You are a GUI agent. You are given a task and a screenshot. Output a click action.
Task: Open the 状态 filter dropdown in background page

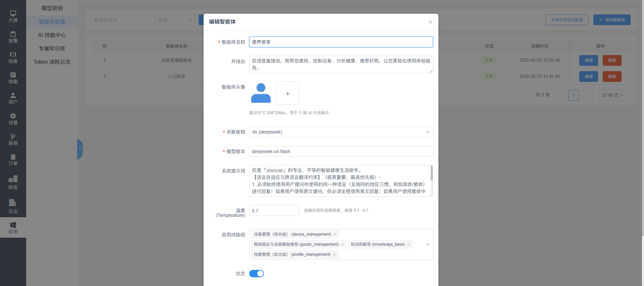(x=175, y=20)
